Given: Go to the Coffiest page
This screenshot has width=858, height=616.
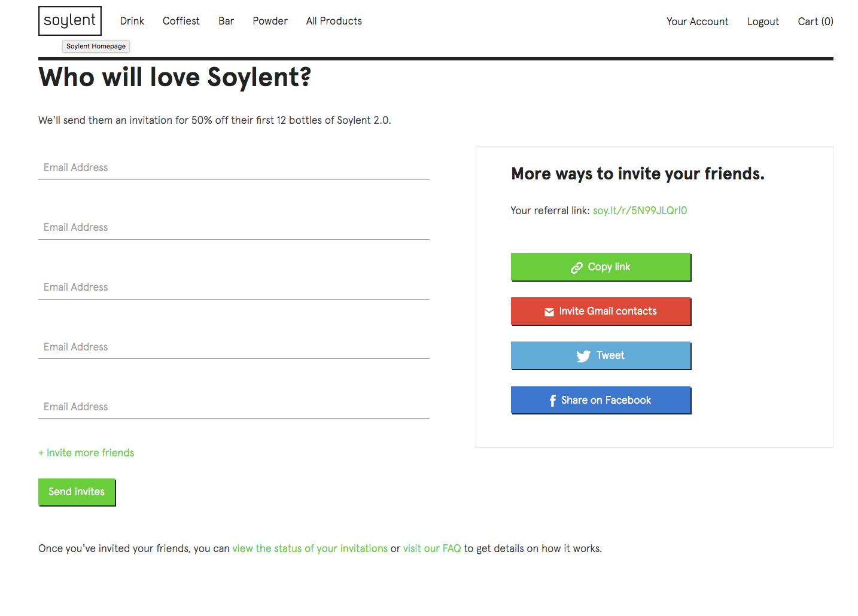Looking at the screenshot, I should pos(181,21).
